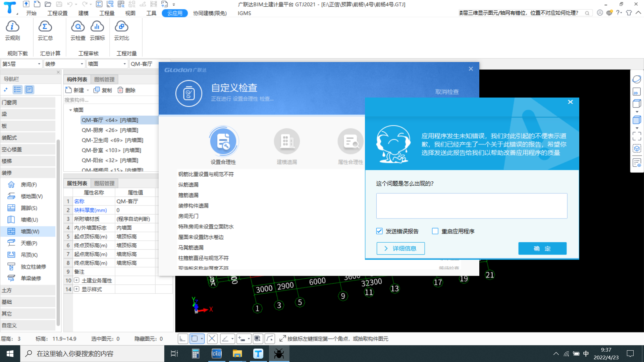Open rectangle-select mode dropdown arrow in status bar
This screenshot has width=644, height=362.
click(202, 339)
